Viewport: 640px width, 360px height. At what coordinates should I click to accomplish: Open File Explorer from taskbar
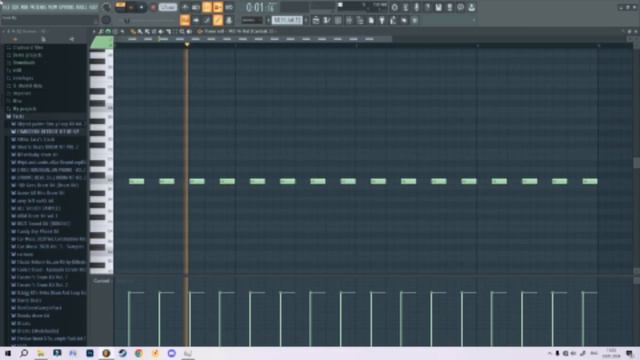[40, 353]
